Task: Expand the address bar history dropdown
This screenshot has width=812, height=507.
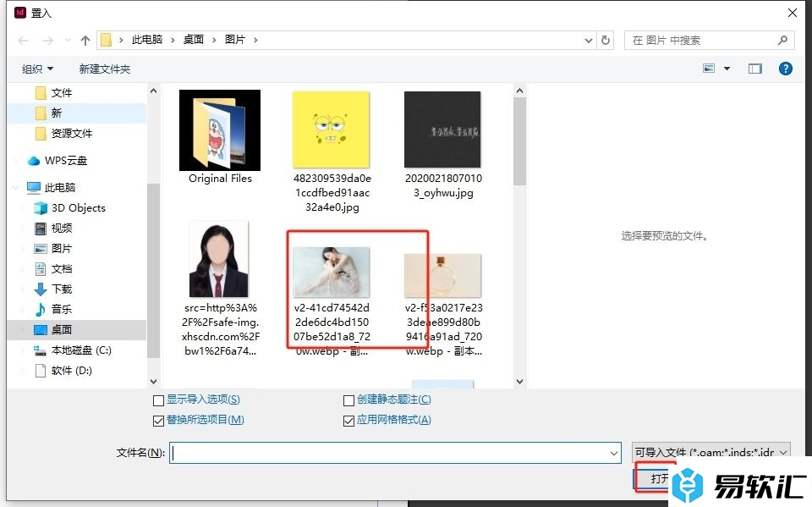Action: tap(589, 41)
